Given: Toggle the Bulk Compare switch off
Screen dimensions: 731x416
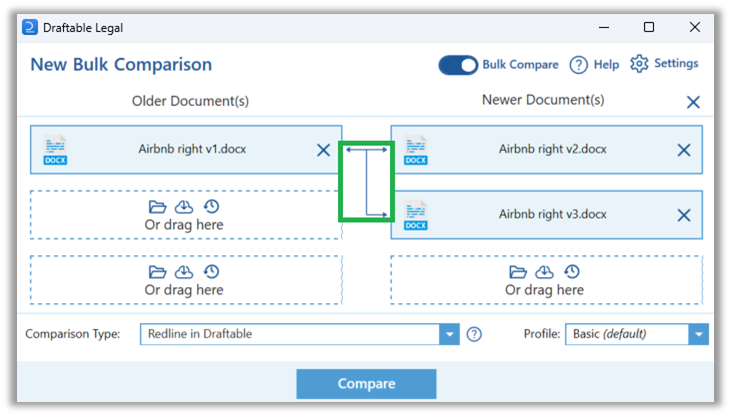Looking at the screenshot, I should (x=458, y=65).
